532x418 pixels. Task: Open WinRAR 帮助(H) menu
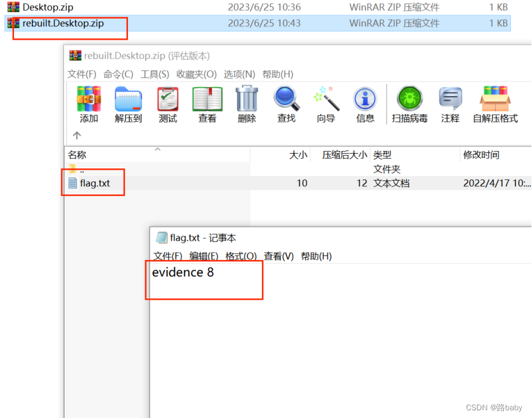278,74
